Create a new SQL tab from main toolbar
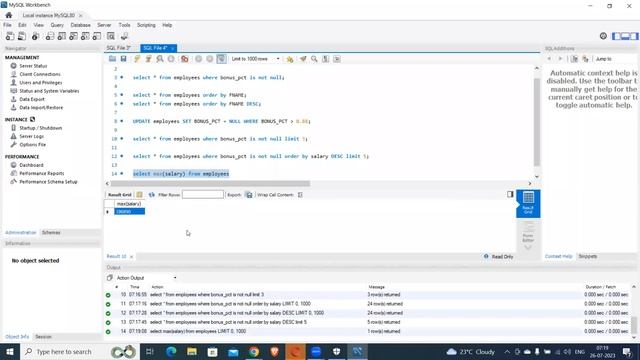The height and width of the screenshot is (360, 640). (10, 36)
